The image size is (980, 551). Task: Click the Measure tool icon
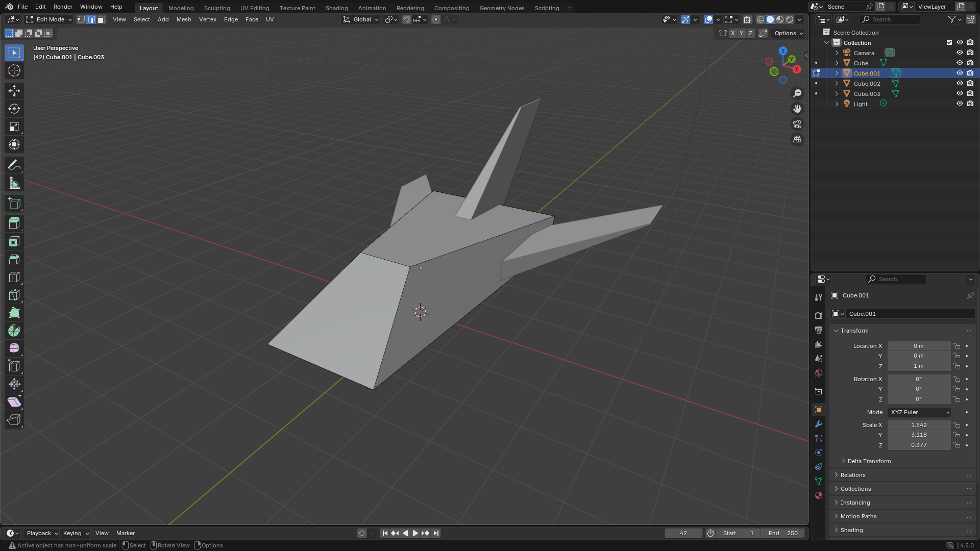(x=14, y=183)
